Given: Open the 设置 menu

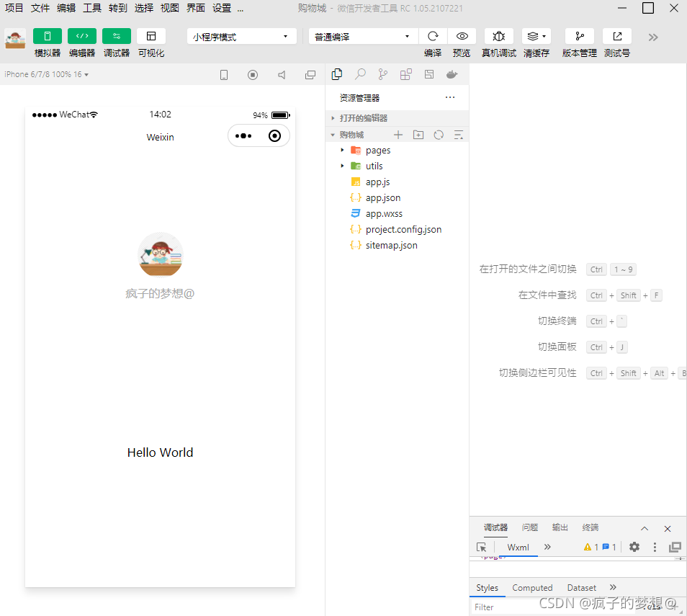Looking at the screenshot, I should (222, 8).
